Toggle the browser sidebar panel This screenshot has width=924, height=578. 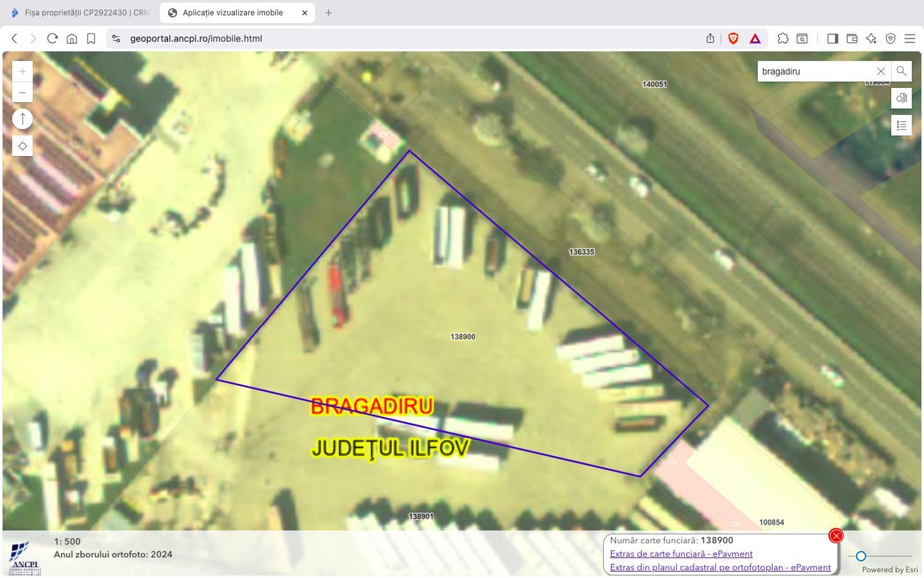pyautogui.click(x=832, y=39)
